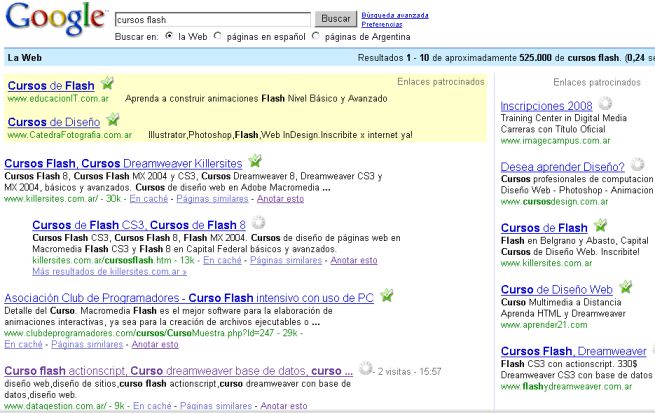Open Asociación Club de Programadores Curso Flash result
655x414 pixels.
[x=189, y=298]
